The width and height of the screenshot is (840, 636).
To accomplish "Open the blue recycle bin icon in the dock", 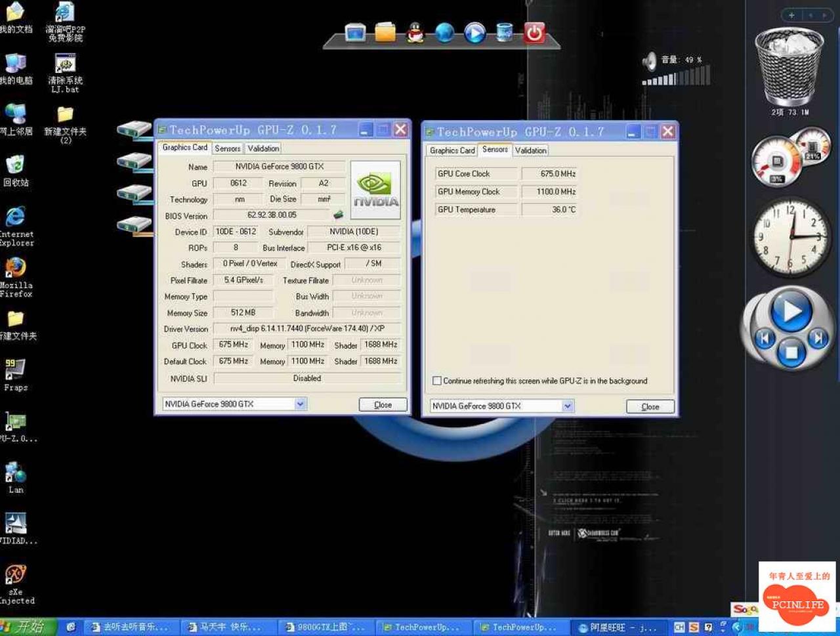I will tap(505, 32).
